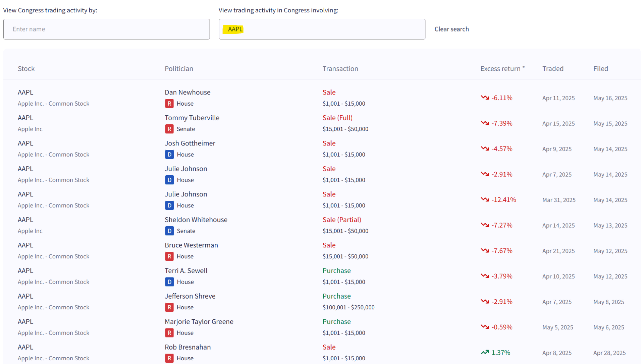Click the May 13, 2025 filed date
644x364 pixels.
pyautogui.click(x=610, y=226)
